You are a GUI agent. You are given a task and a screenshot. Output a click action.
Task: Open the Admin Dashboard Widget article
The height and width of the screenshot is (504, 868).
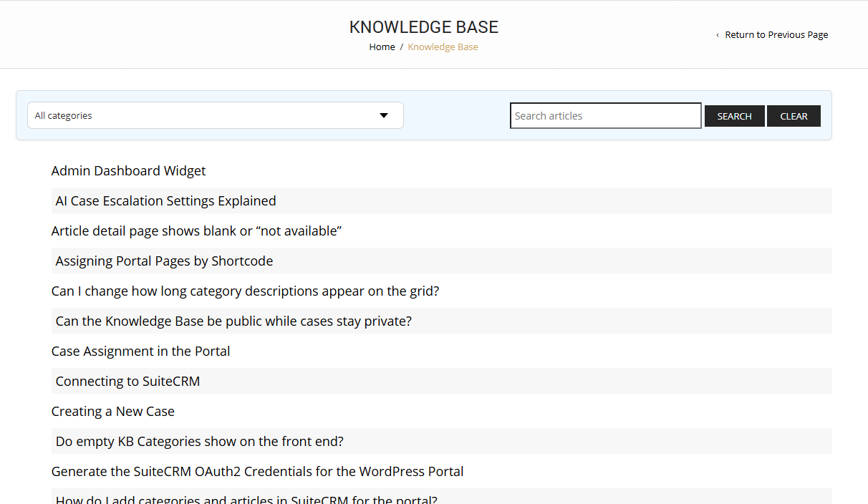pos(128,170)
